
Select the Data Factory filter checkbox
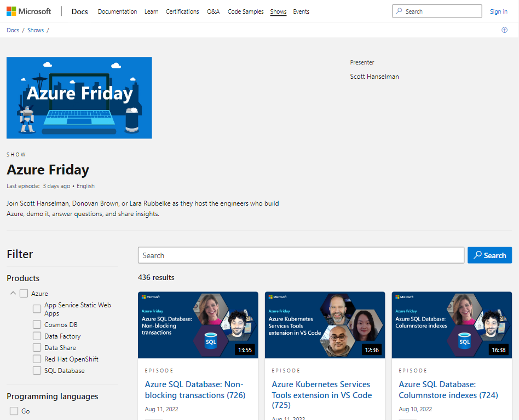pyautogui.click(x=37, y=336)
